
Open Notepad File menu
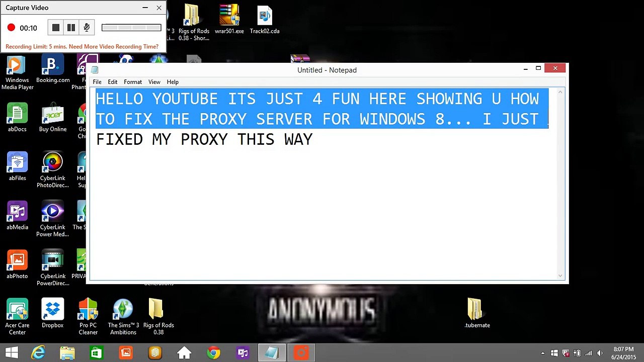[x=97, y=82]
